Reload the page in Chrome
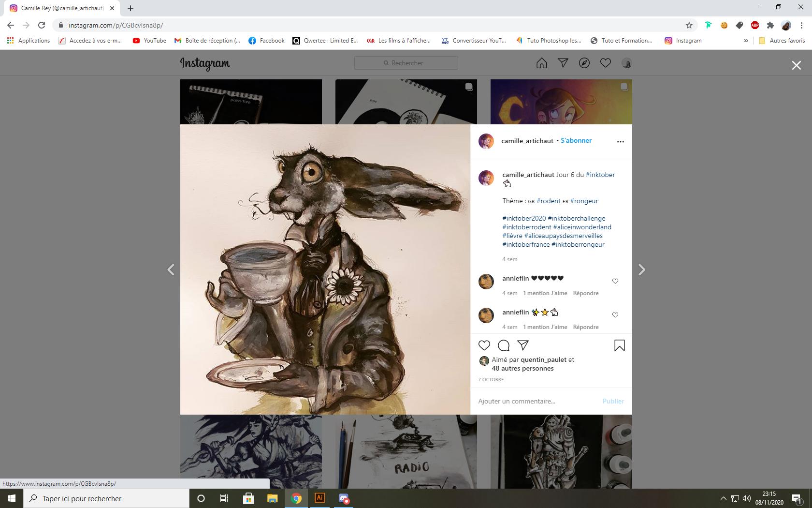812x508 pixels. (x=42, y=25)
